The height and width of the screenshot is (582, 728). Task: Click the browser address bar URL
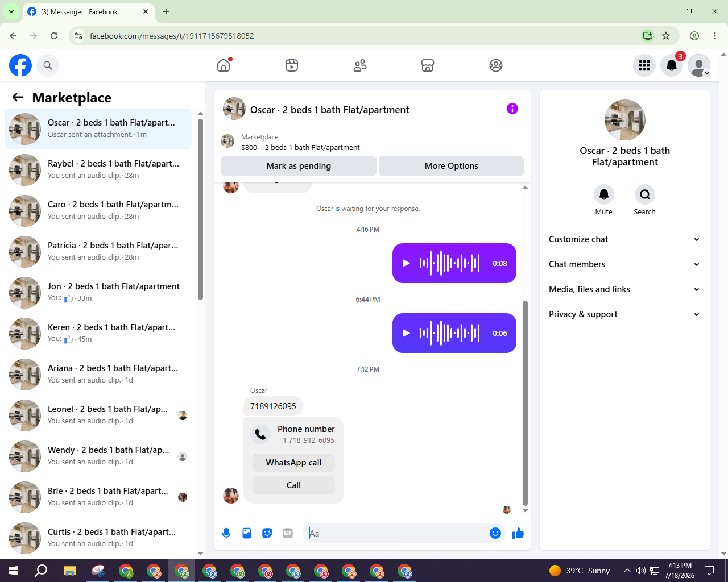click(172, 36)
